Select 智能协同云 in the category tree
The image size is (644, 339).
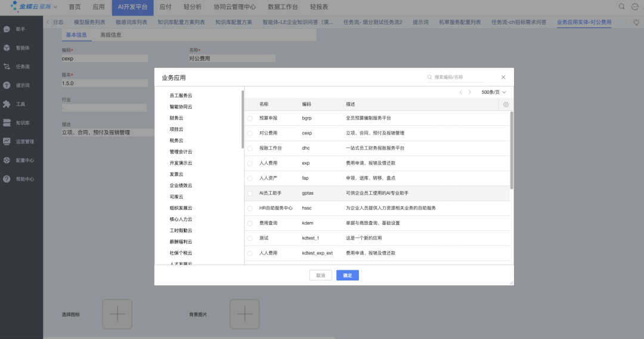tap(181, 107)
